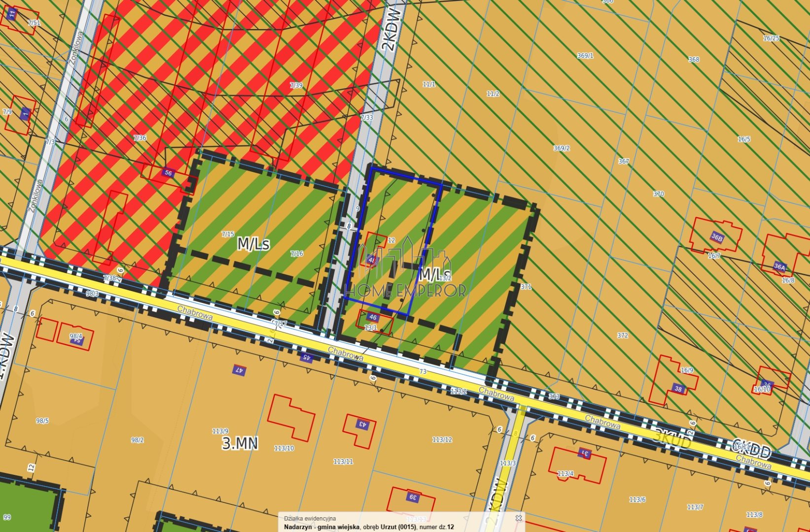Select parcel number 7/39
Image resolution: width=810 pixels, height=532 pixels.
296,85
